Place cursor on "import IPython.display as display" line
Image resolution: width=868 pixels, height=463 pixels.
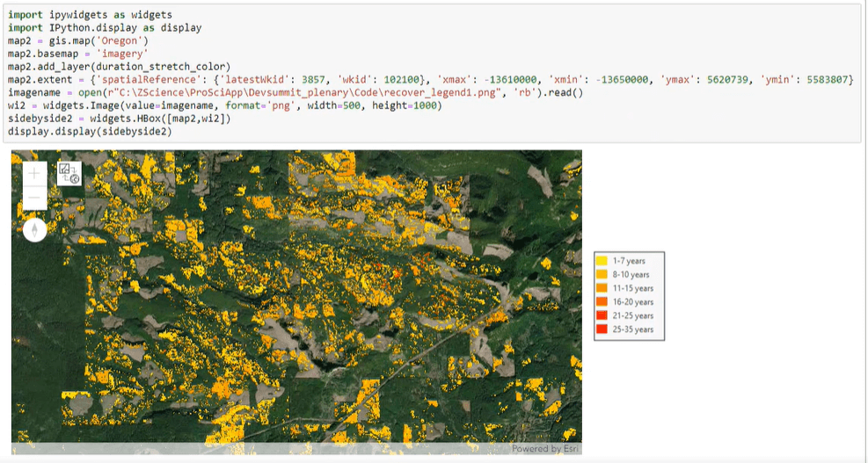tap(105, 27)
